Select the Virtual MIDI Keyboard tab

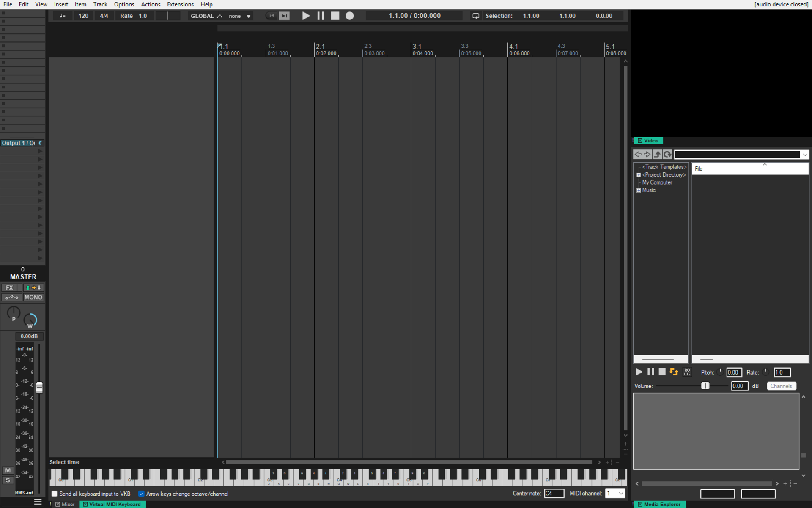point(112,504)
